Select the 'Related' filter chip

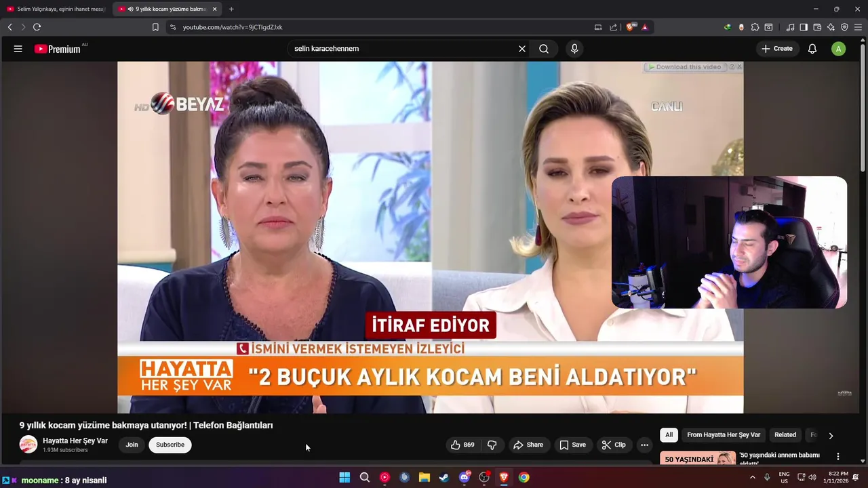pyautogui.click(x=785, y=435)
